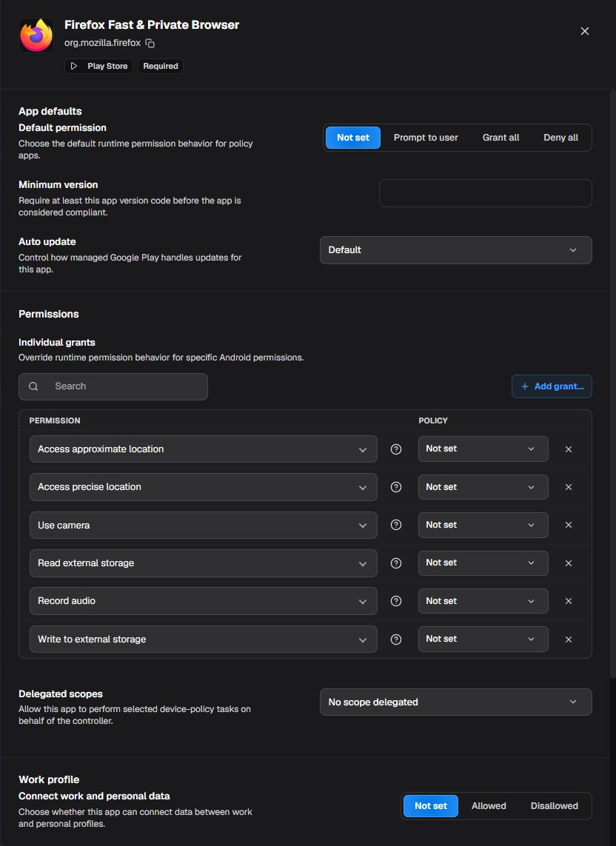
Task: Click the Required badge
Action: coord(161,66)
